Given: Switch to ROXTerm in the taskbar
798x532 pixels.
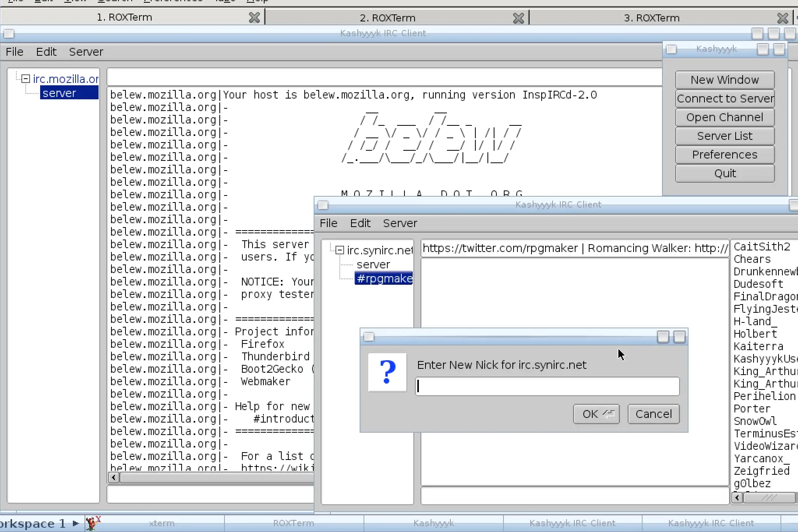Looking at the screenshot, I should pyautogui.click(x=293, y=523).
